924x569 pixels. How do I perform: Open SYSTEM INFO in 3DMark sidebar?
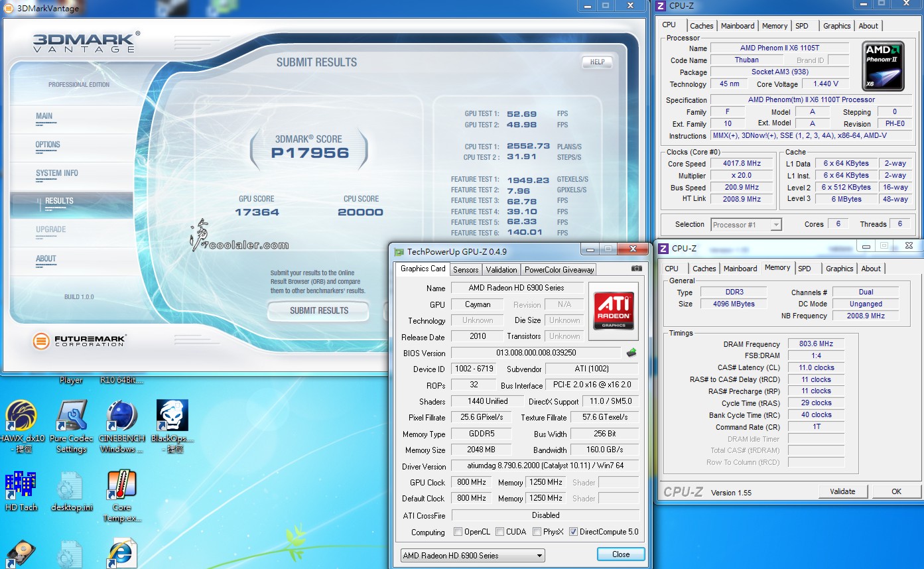72,176
